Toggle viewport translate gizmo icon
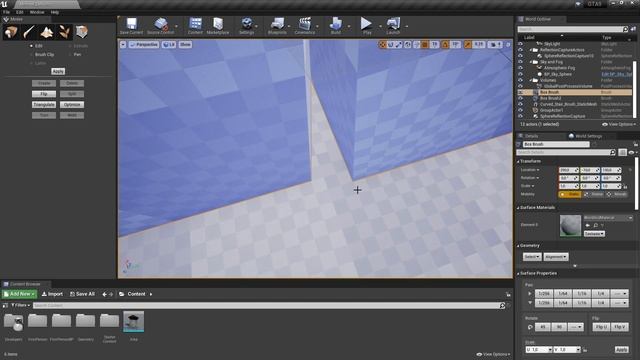 [382, 44]
